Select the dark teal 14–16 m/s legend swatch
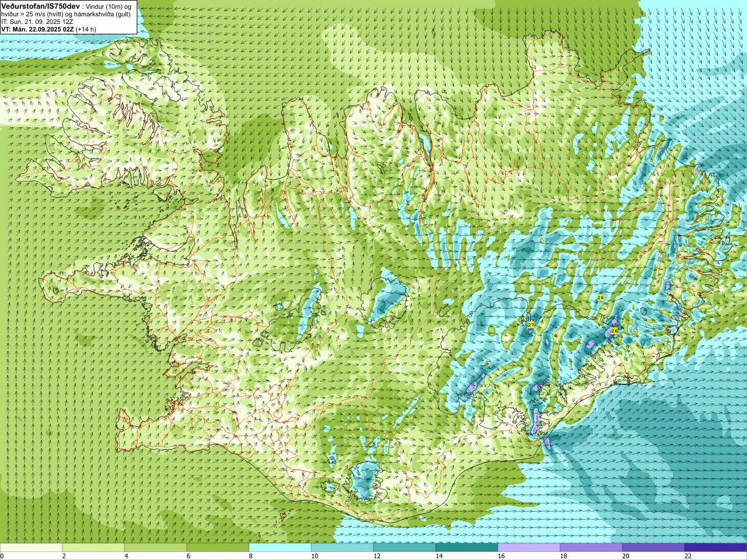This screenshot has width=747, height=560. pos(467,548)
